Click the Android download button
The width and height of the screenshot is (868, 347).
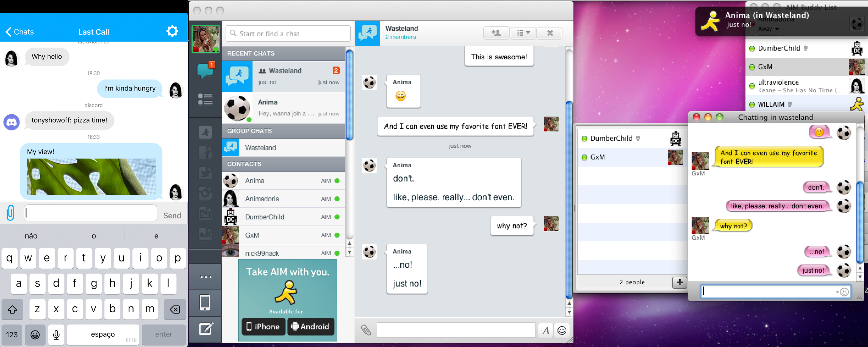point(310,326)
